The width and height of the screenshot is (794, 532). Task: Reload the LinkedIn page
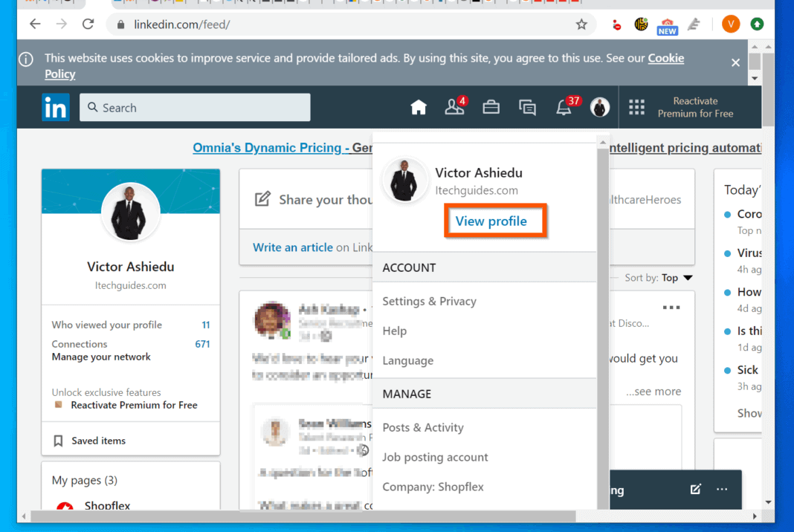click(x=88, y=25)
